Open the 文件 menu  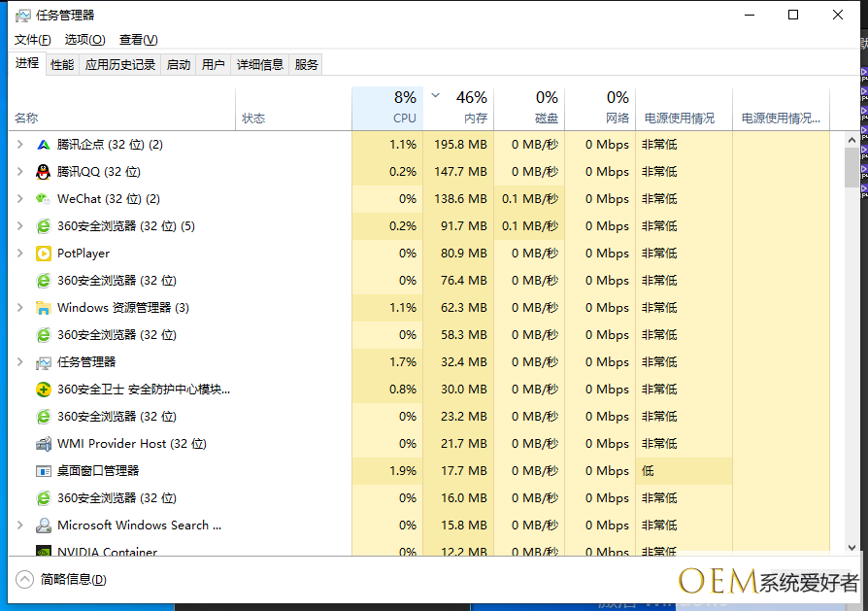pyautogui.click(x=32, y=40)
